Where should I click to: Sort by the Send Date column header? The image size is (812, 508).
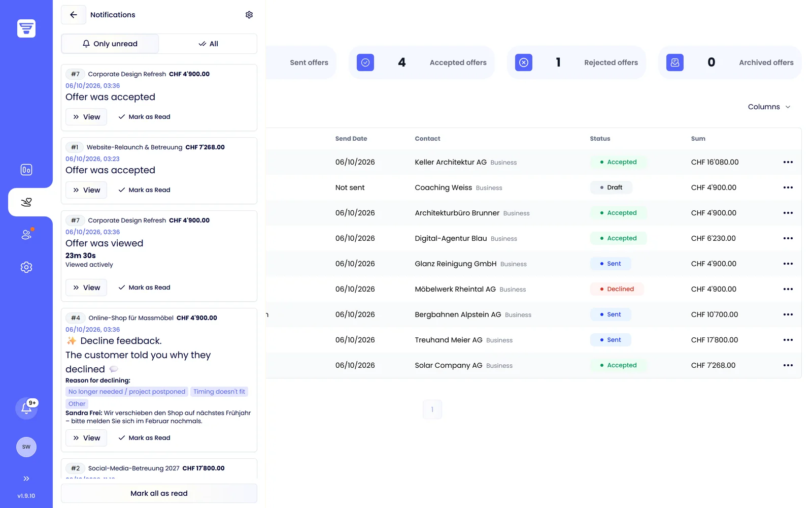(x=351, y=139)
